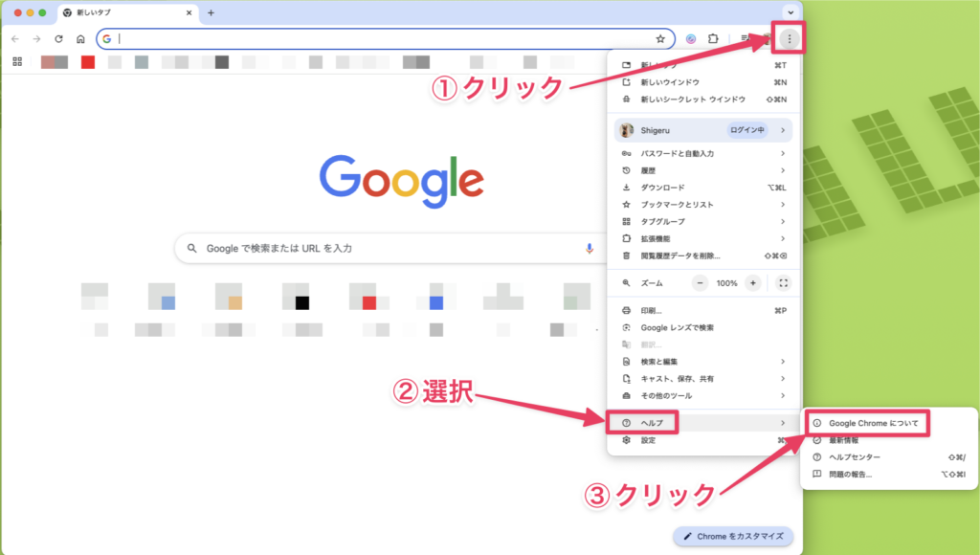Open ヘルプセンター from the submenu

[x=888, y=456]
